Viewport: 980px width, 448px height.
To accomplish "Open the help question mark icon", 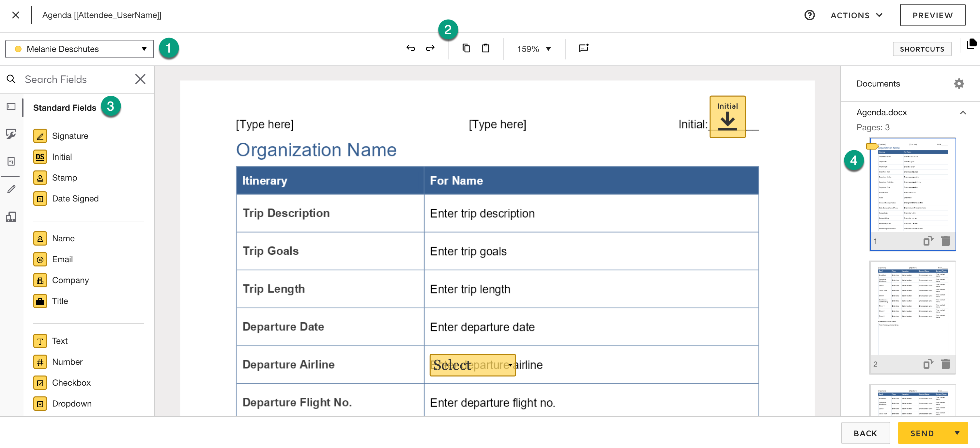I will point(809,15).
